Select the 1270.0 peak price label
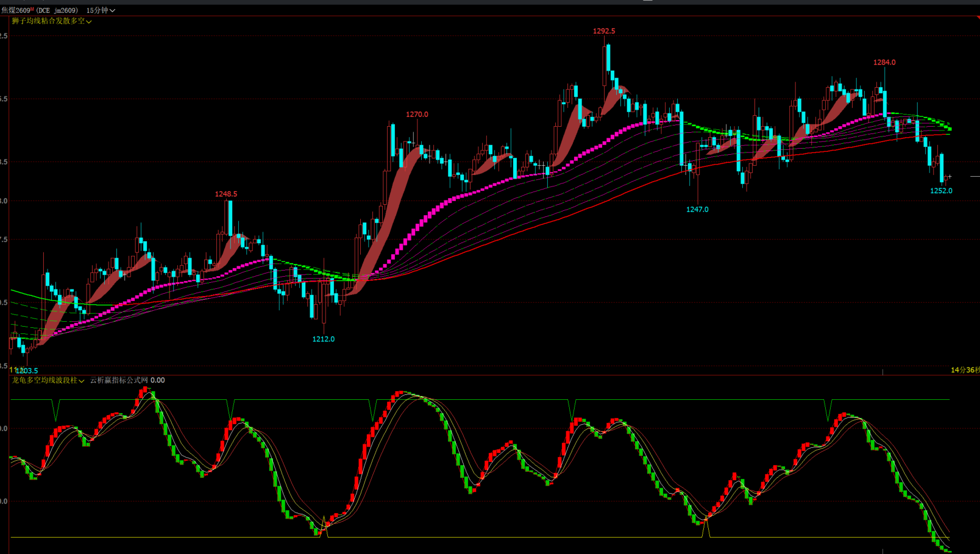 point(417,115)
